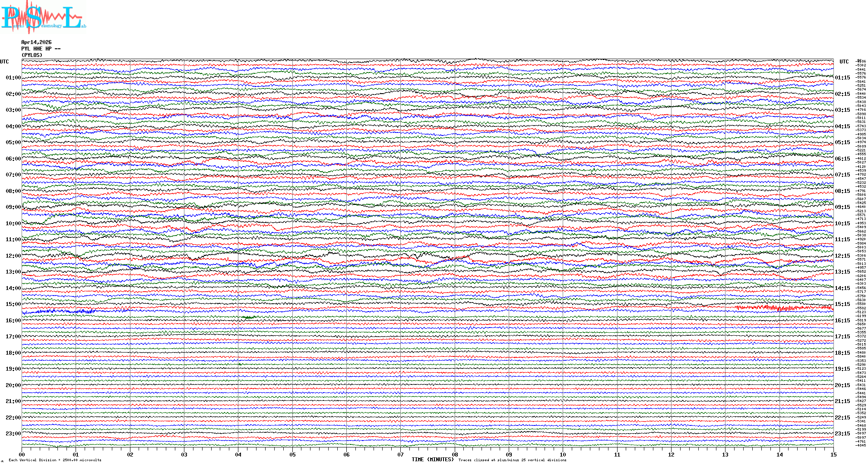Click the PSL Seismology Lab logo
This screenshot has height=466, width=868.
pyautogui.click(x=43, y=17)
